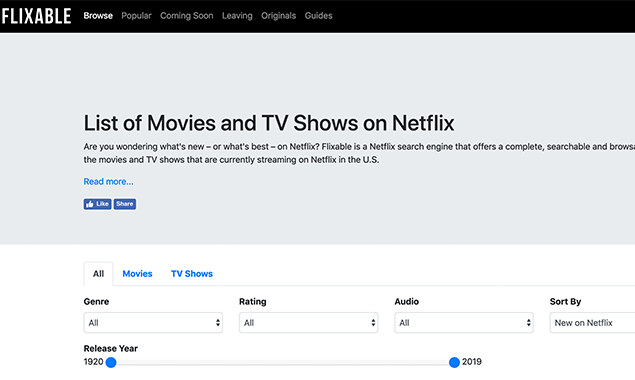
Task: Click the Genre label
Action: pyautogui.click(x=96, y=301)
